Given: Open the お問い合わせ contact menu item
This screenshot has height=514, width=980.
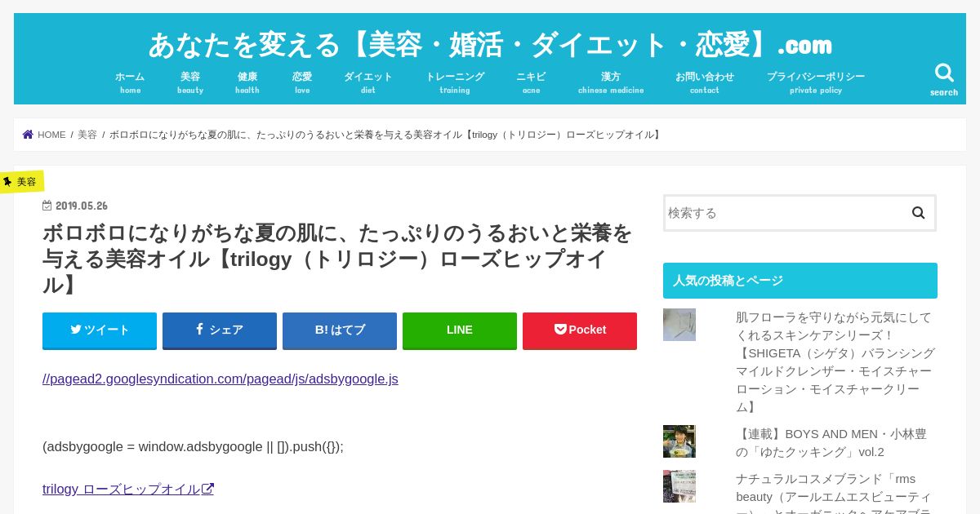Looking at the screenshot, I should pyautogui.click(x=705, y=82).
